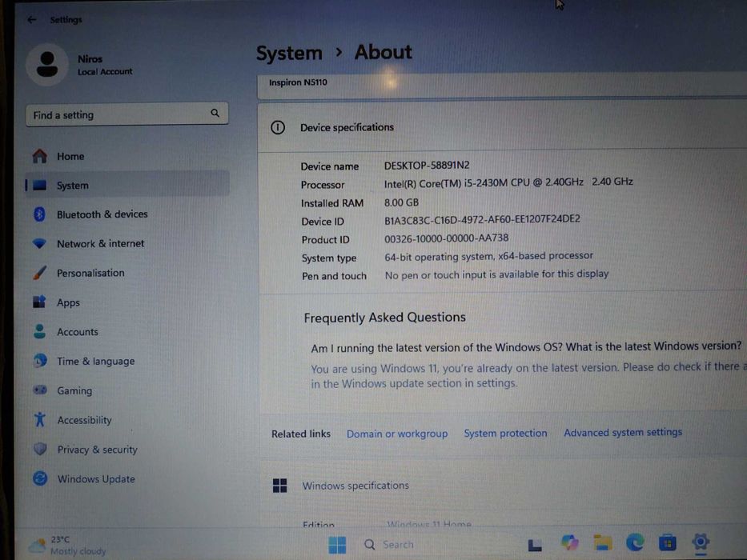
Task: Select the Intel Core i5-2430M processor value
Action: pos(508,182)
